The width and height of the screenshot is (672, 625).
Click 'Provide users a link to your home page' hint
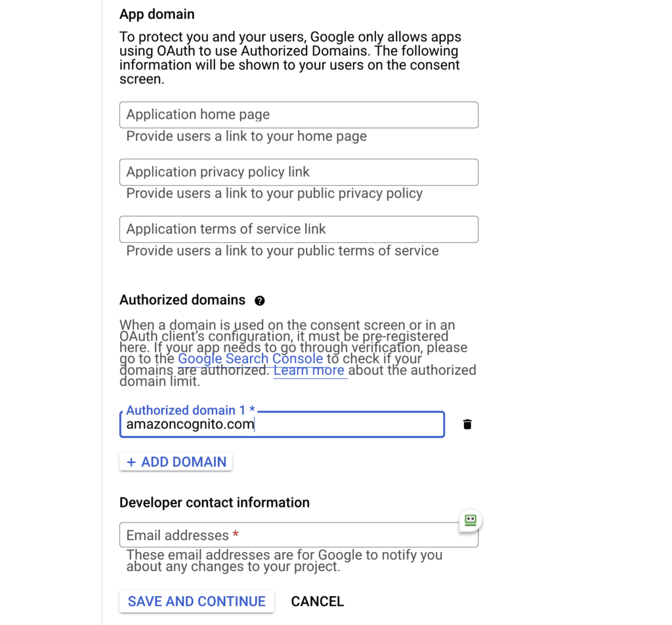pyautogui.click(x=247, y=137)
